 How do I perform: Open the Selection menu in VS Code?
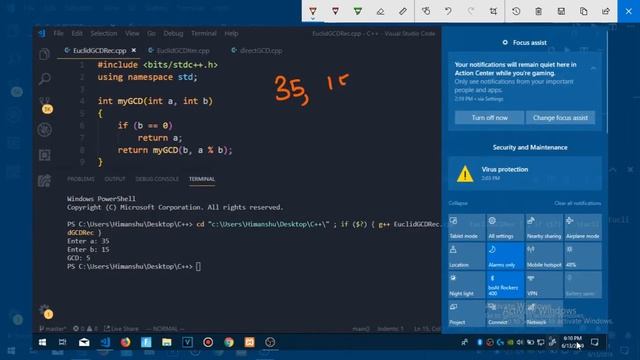(104, 33)
